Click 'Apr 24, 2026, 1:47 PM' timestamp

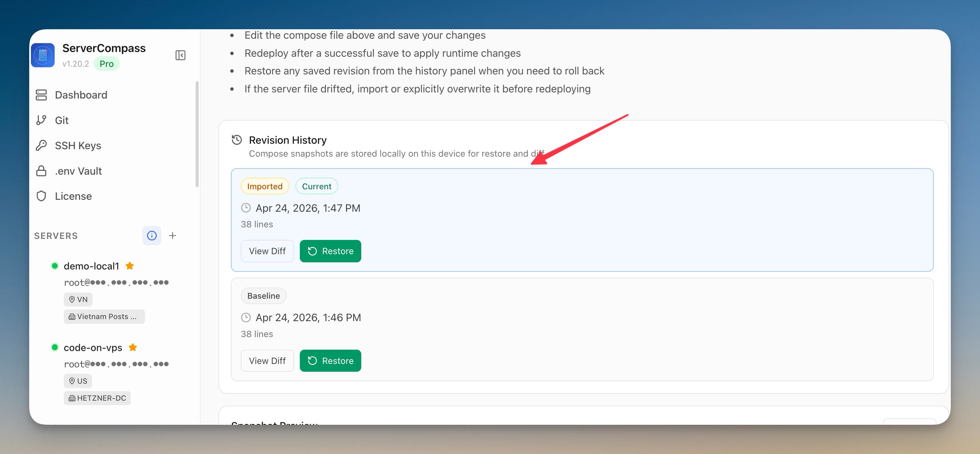tap(308, 208)
